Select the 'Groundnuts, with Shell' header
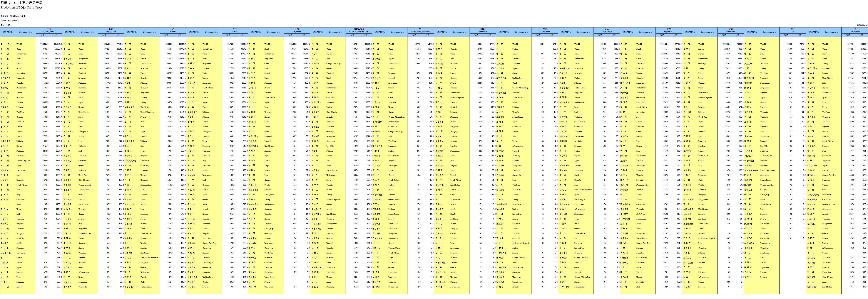 421,32
